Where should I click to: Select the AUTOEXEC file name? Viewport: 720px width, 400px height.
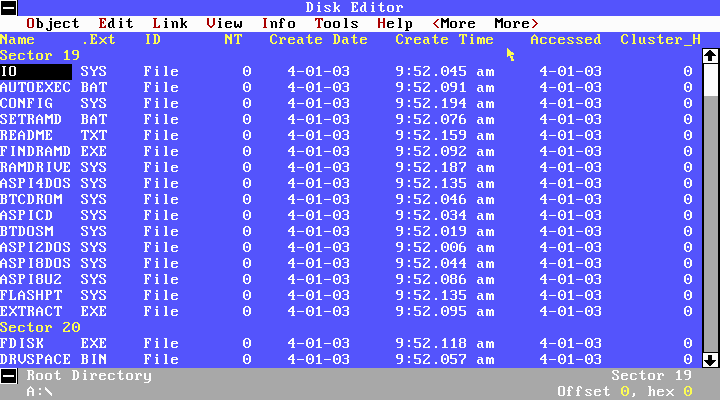tap(35, 87)
